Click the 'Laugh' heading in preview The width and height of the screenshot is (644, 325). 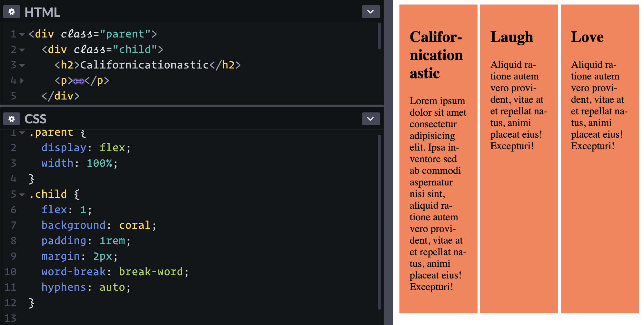click(512, 37)
